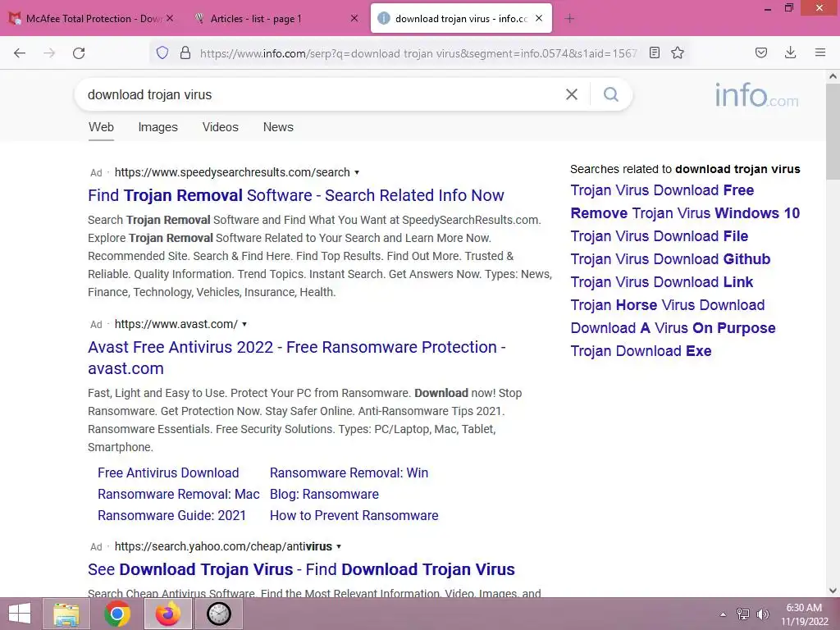This screenshot has width=840, height=630.
Task: Close the Articles list tab
Action: click(354, 18)
